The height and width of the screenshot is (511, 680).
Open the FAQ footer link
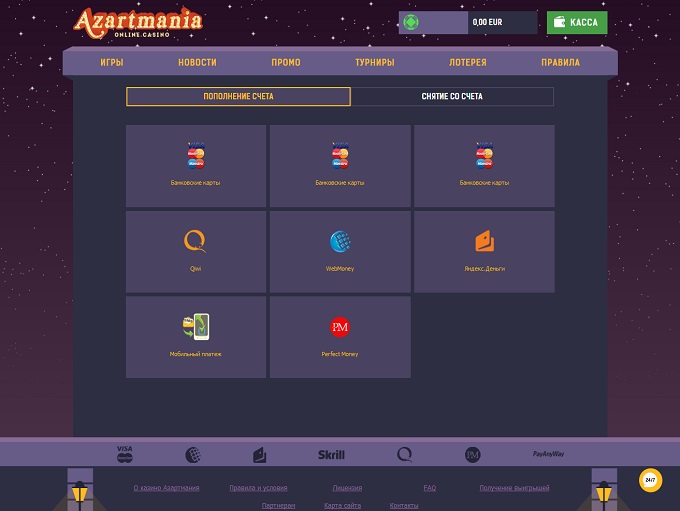[x=430, y=488]
